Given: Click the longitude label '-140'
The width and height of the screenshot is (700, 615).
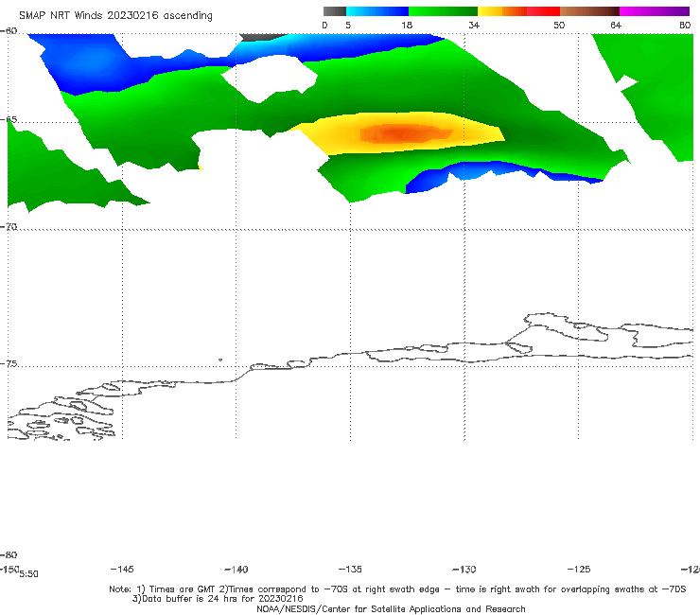Looking at the screenshot, I should pos(236,569).
